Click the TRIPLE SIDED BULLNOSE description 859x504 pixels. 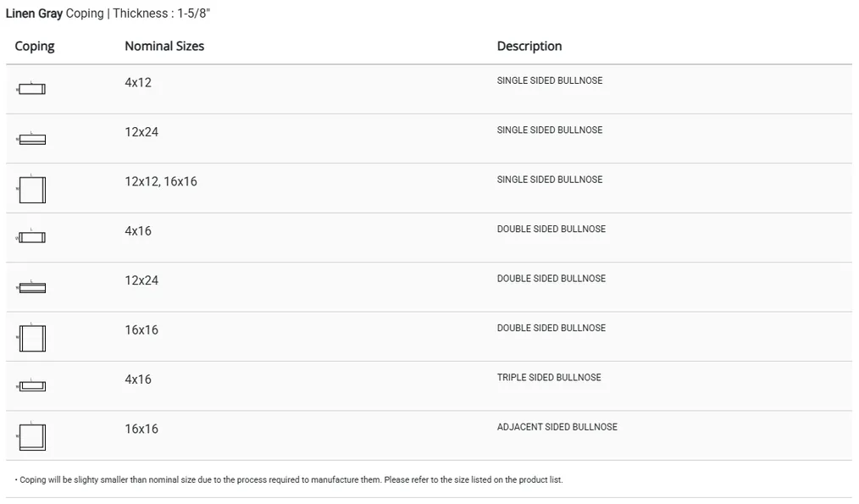[x=549, y=378]
